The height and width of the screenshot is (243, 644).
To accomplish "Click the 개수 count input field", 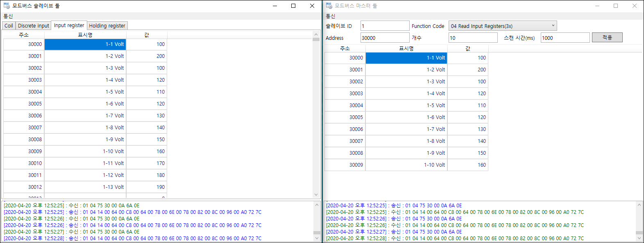I will (x=473, y=38).
